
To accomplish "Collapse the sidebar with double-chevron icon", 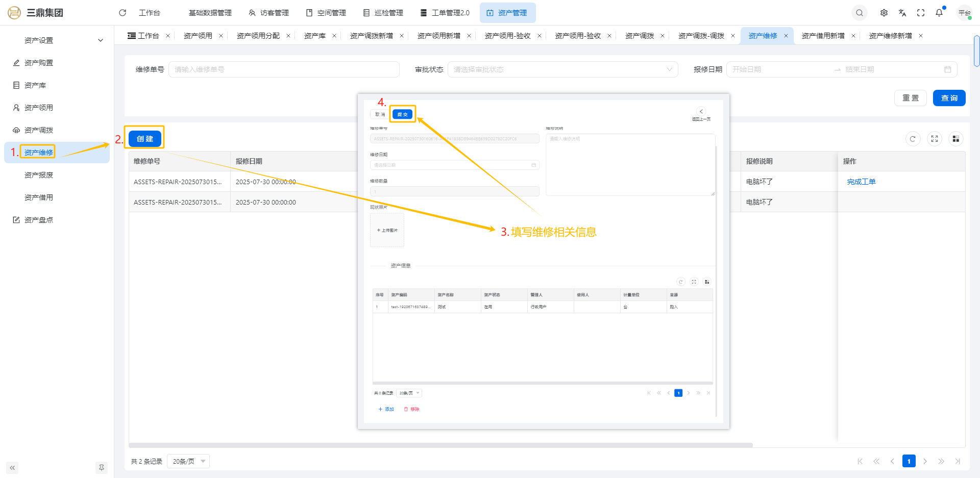I will coord(12,468).
